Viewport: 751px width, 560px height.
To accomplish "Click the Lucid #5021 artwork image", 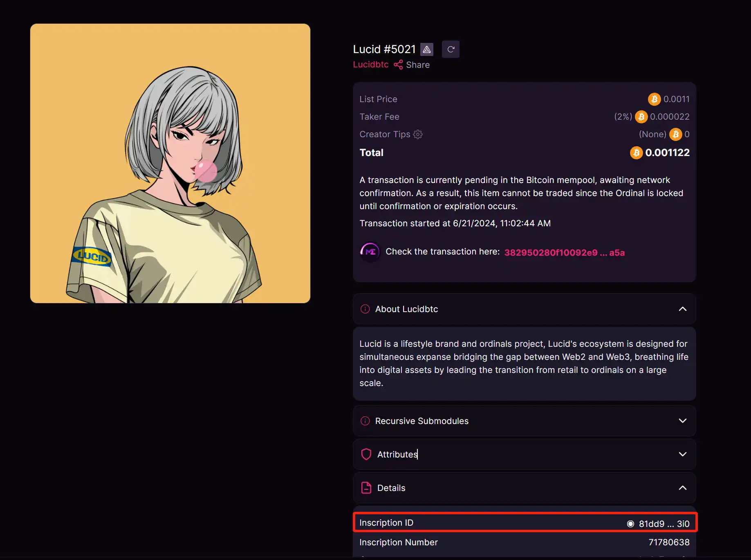I will [170, 163].
